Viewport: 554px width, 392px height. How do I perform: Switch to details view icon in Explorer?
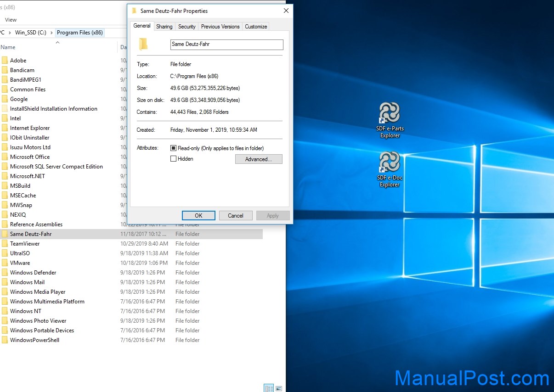point(269,388)
